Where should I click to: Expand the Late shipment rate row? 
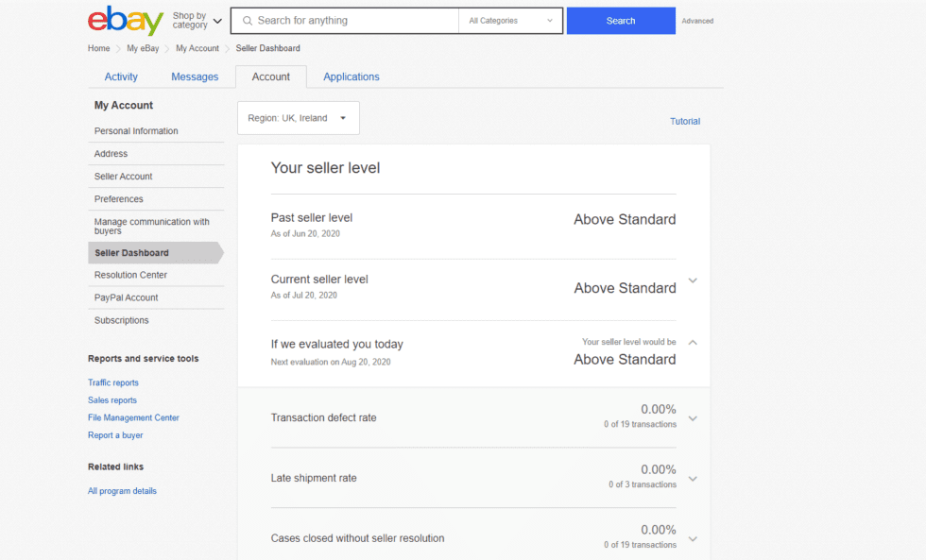pos(693,479)
